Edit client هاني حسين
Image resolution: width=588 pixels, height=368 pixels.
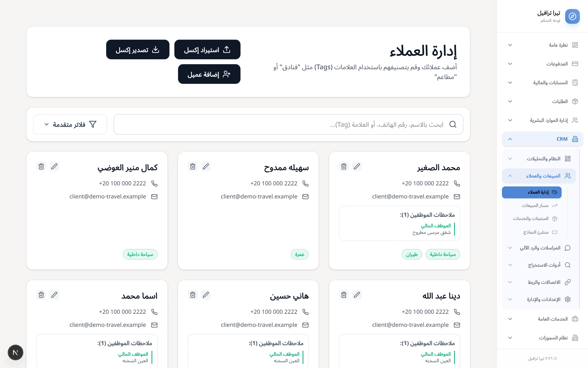[x=206, y=295]
